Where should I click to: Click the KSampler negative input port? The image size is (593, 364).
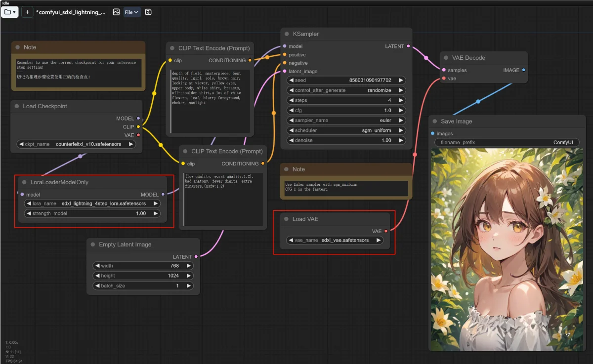click(285, 63)
